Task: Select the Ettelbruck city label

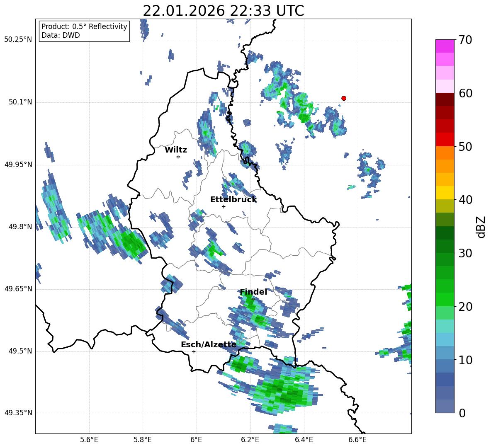Action: point(233,200)
